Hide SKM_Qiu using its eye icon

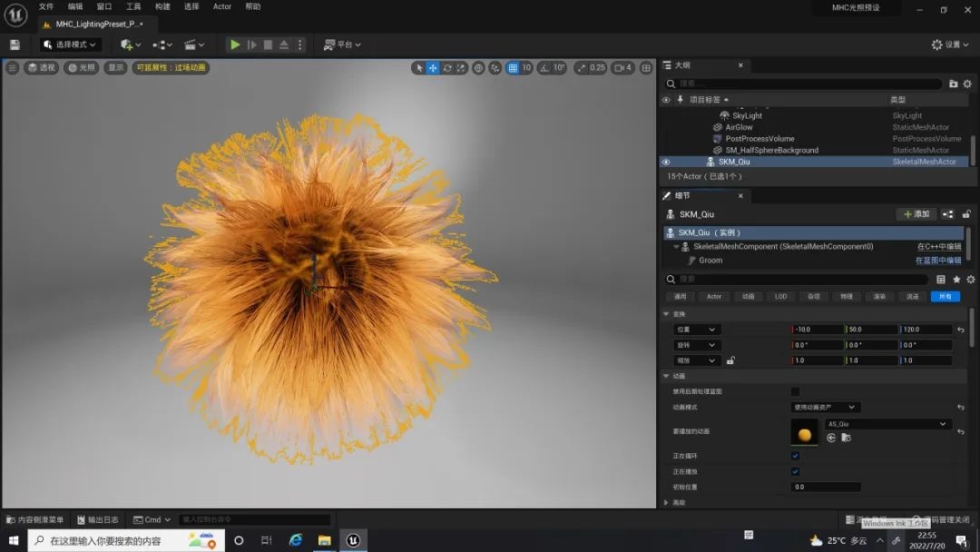pos(666,163)
